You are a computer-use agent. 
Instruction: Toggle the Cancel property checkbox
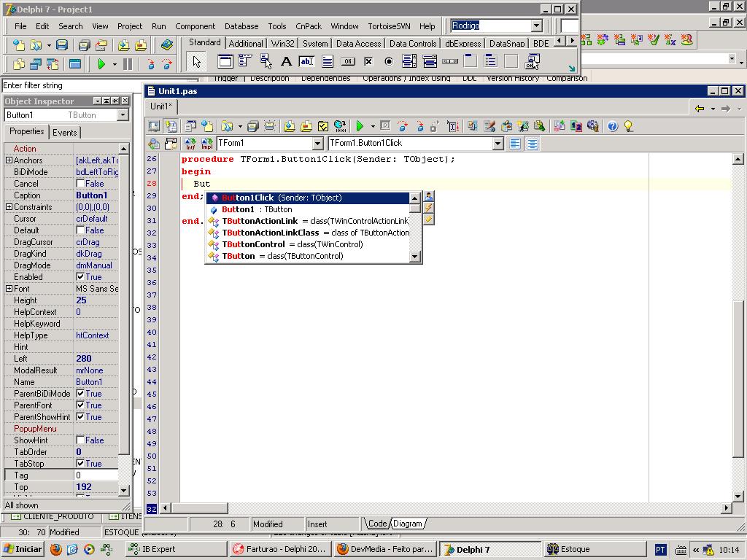(x=80, y=184)
